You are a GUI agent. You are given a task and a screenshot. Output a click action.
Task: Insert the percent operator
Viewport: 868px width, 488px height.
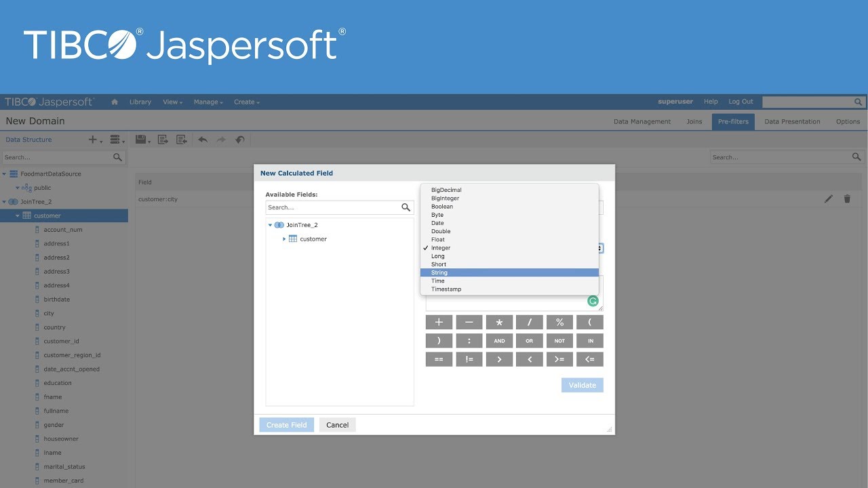pyautogui.click(x=559, y=322)
